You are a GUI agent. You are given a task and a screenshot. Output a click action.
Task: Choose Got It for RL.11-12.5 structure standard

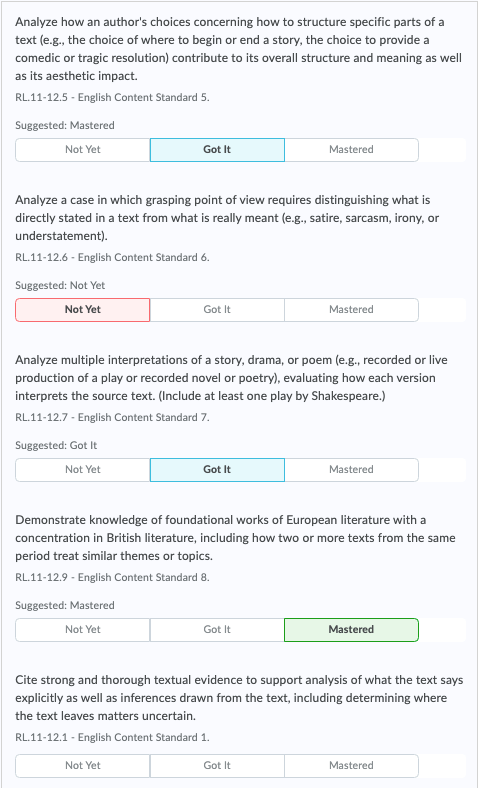217,150
